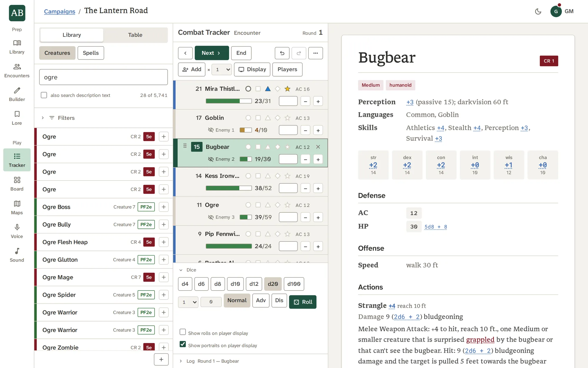
Task: Select the Spells tab
Action: pyautogui.click(x=91, y=53)
